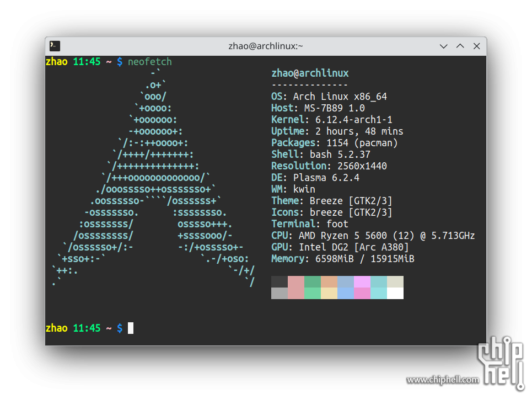Image resolution: width=532 pixels, height=399 pixels.
Task: Click the DE line Plasma 6.2.4
Action: 315,178
